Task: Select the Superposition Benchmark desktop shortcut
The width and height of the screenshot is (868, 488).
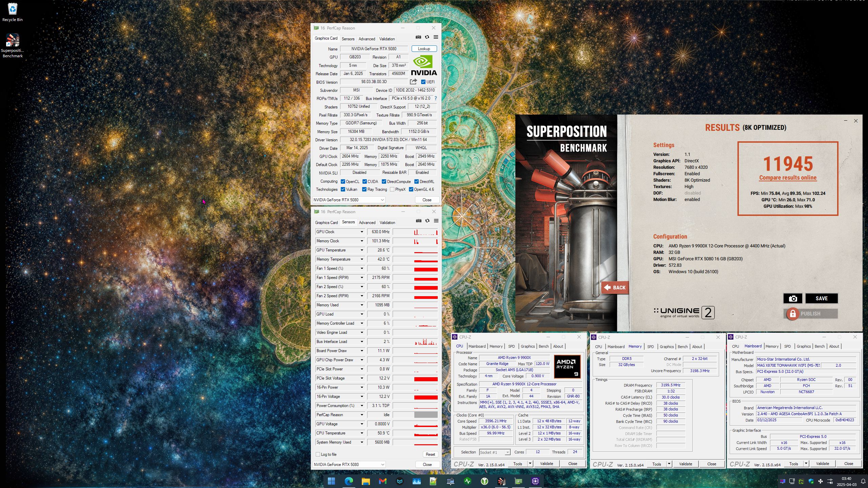Action: point(13,46)
